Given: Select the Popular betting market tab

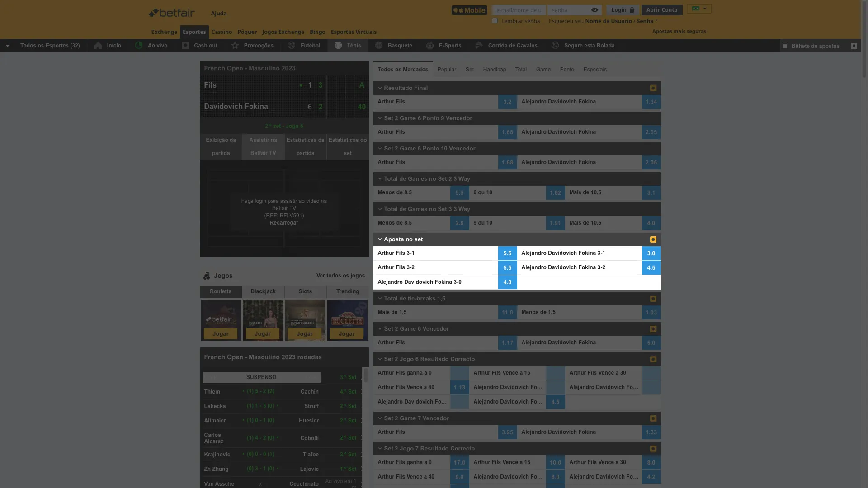Looking at the screenshot, I should pyautogui.click(x=447, y=70).
